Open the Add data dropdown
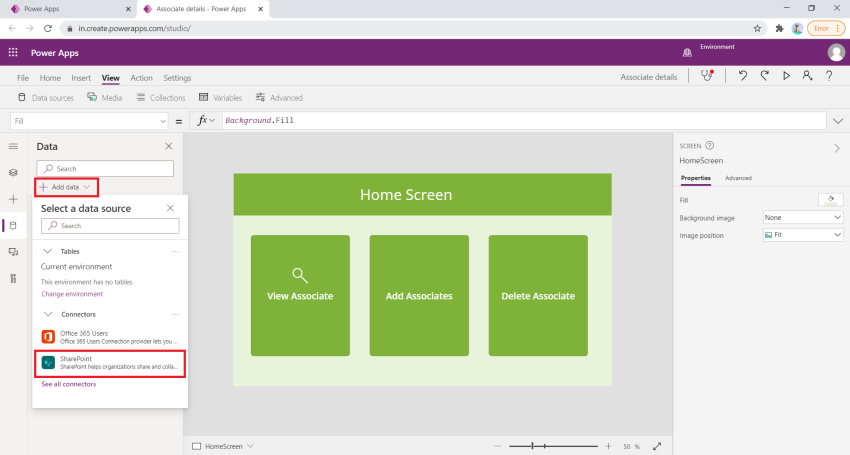Viewport: 850px width, 455px height. tap(66, 187)
